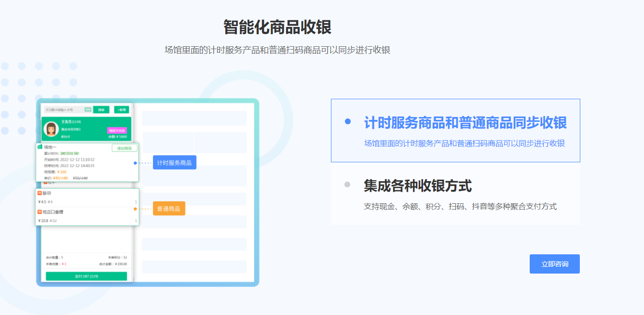Image resolution: width=644 pixels, height=315 pixels.
Task: Click the blue 计时服务商品 label in illustration
Action: (175, 163)
